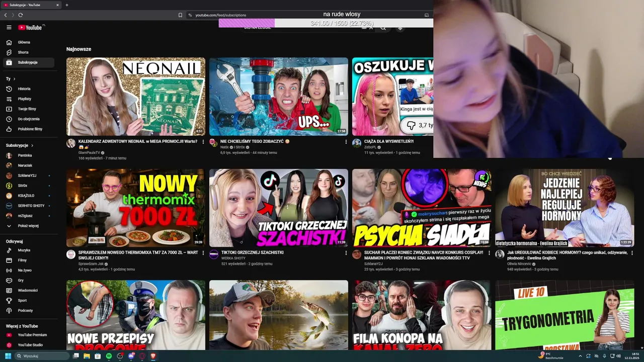
Task: Open KSIĄŻULO channel in sidebar
Action: coord(30,196)
